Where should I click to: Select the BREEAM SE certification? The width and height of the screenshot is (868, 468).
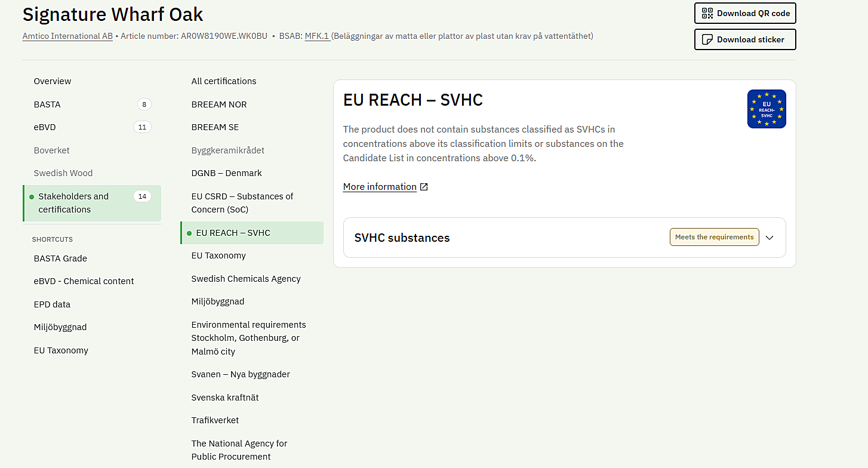pyautogui.click(x=215, y=127)
